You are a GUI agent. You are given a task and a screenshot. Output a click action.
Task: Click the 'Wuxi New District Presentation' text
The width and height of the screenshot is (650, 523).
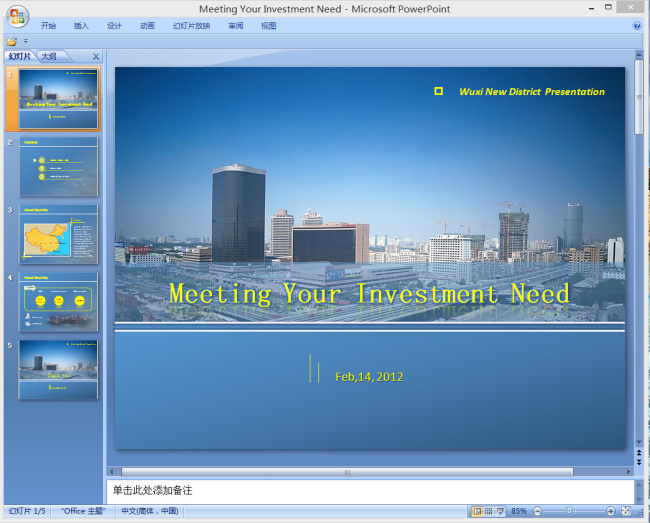[532, 92]
